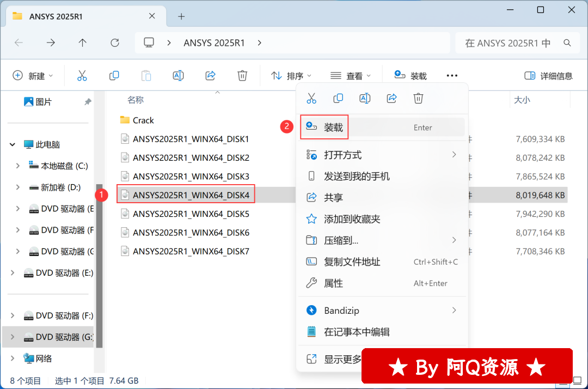This screenshot has width=588, height=389.
Task: Click the Copy icon in the context menu
Action: point(338,99)
